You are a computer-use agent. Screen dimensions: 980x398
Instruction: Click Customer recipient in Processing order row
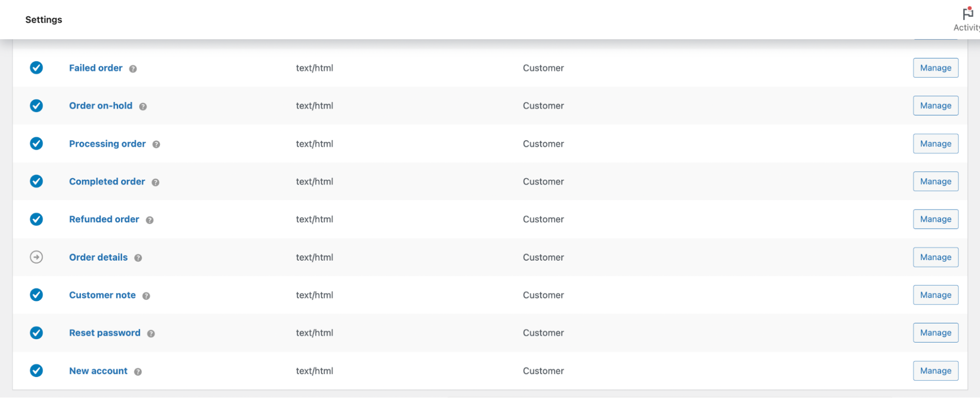pos(543,144)
